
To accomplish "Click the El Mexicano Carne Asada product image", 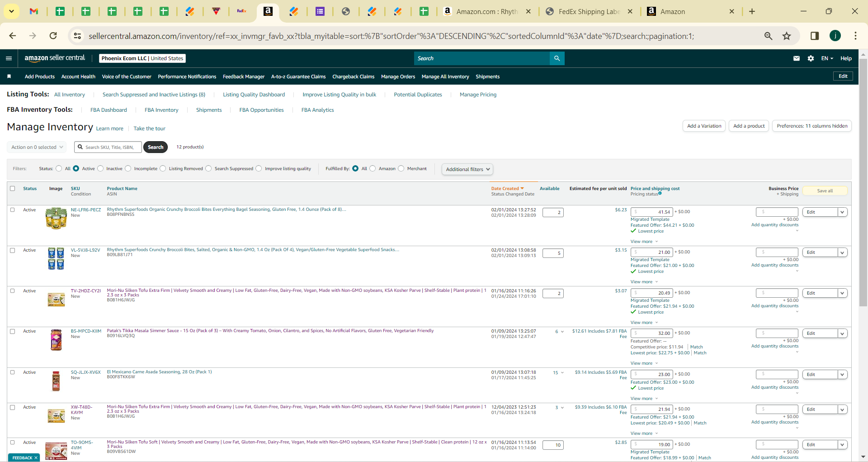I will point(56,381).
